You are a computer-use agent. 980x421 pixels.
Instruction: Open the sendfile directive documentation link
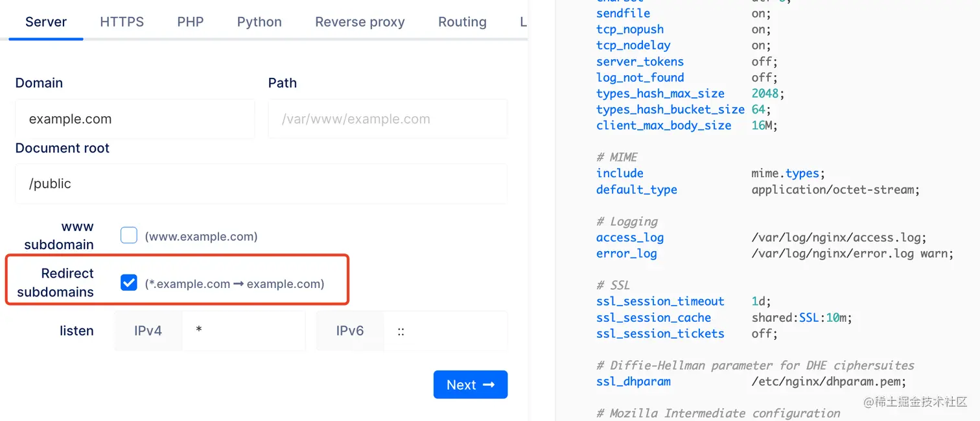tap(623, 13)
